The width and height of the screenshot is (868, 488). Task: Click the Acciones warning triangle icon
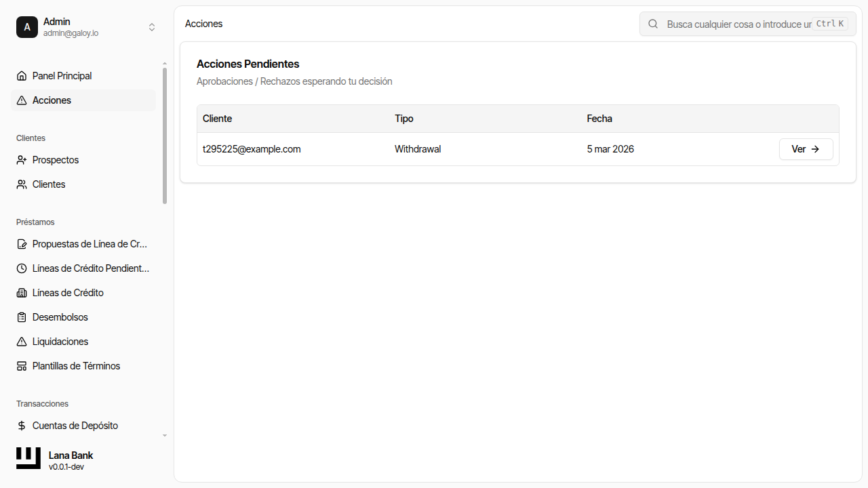pos(22,100)
